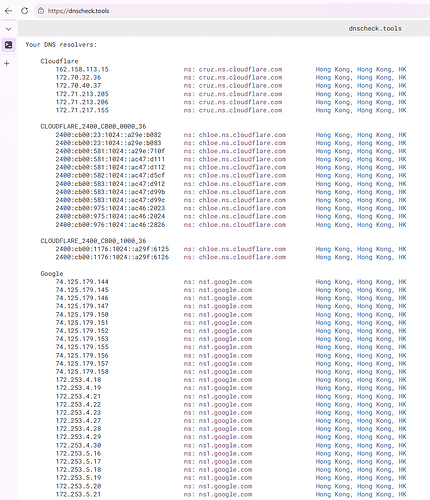Select the IP address 172.71.213.205
This screenshot has height=500, width=430.
click(x=82, y=94)
